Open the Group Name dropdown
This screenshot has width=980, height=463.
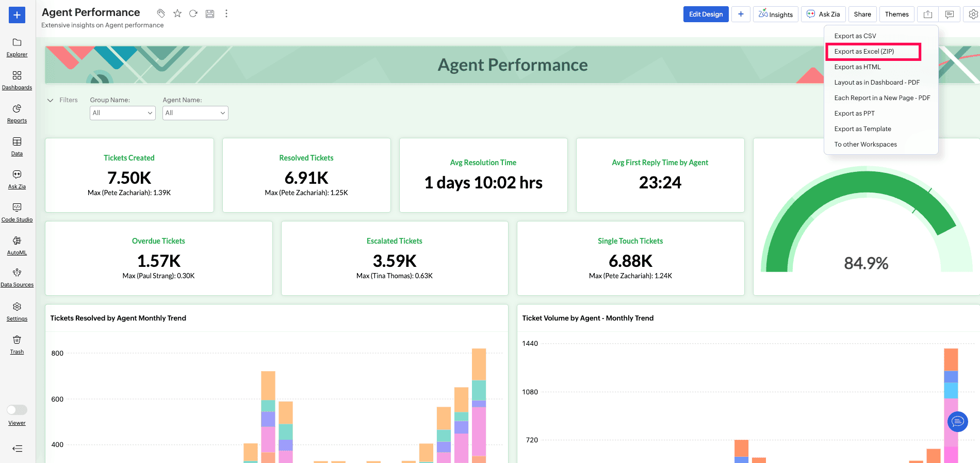123,113
